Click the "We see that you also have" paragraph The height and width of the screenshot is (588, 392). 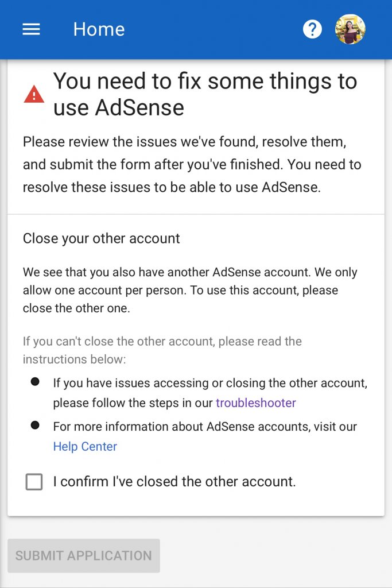pyautogui.click(x=190, y=290)
